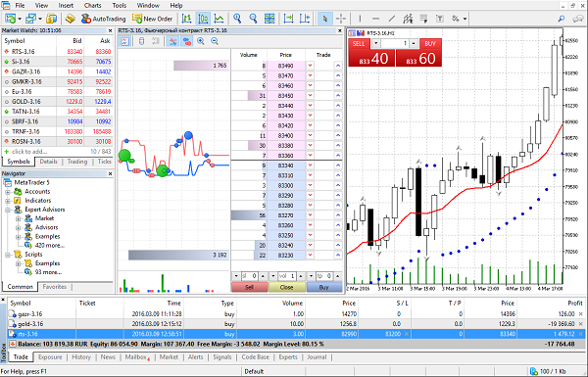588x377 pixels.
Task: Zoom in the Depth of Market tick chart
Action: pyautogui.click(x=201, y=41)
